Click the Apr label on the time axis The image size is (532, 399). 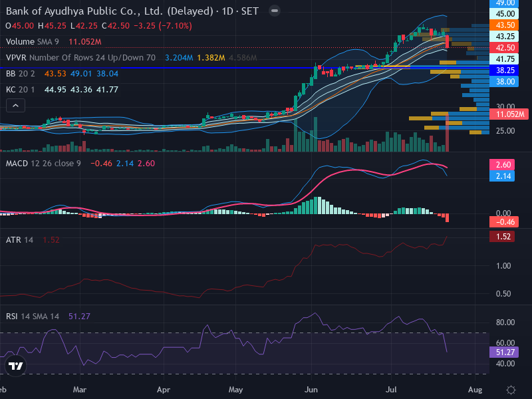164,390
